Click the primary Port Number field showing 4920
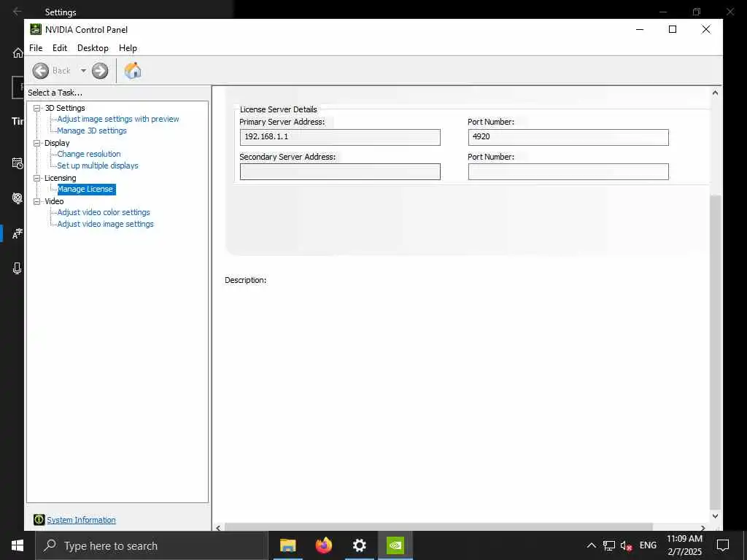The image size is (747, 560). (568, 137)
